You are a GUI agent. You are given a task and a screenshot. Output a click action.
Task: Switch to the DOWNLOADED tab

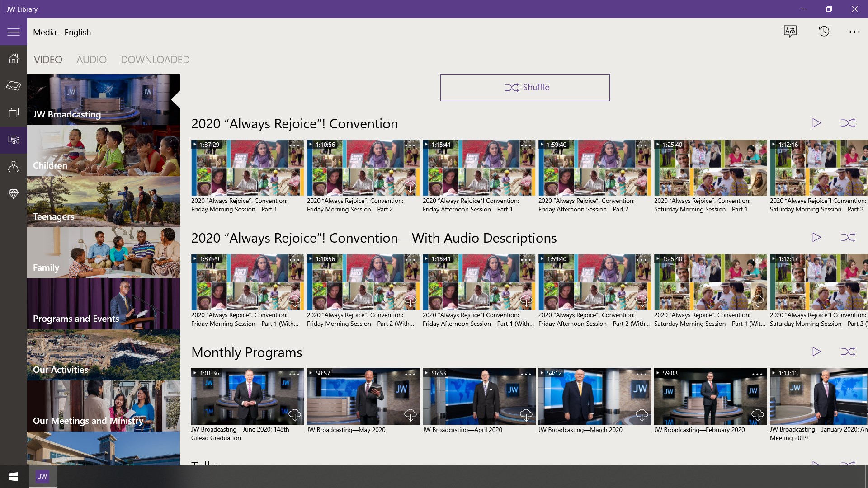tap(155, 60)
